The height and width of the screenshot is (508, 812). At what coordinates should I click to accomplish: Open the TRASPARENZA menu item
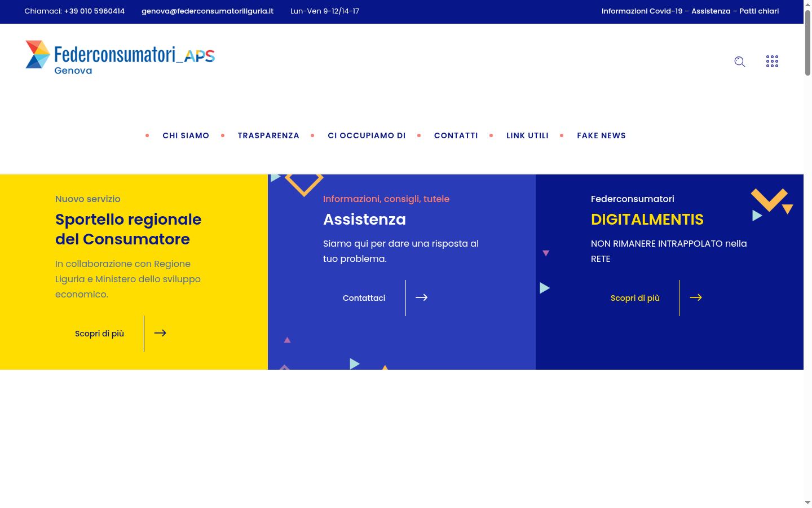click(x=268, y=135)
